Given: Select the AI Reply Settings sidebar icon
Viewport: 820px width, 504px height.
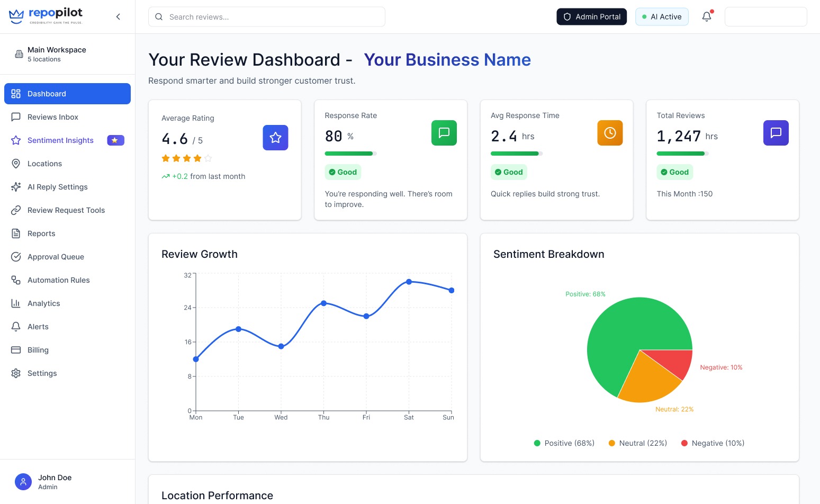Looking at the screenshot, I should (x=16, y=187).
